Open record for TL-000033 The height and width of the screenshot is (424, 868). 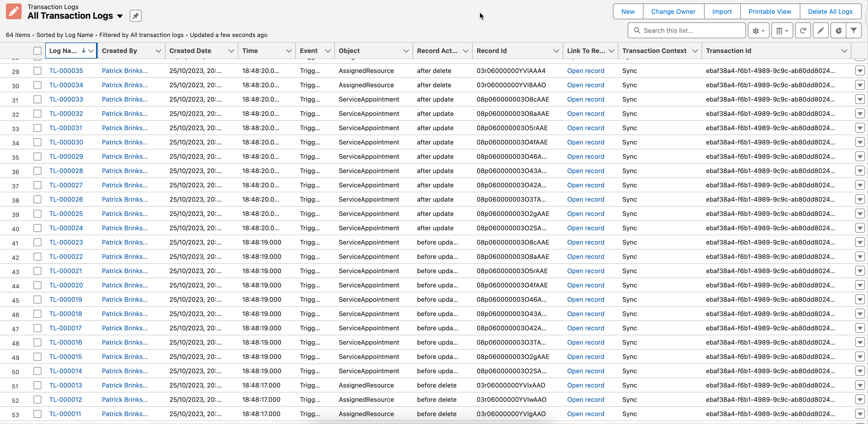coord(586,99)
